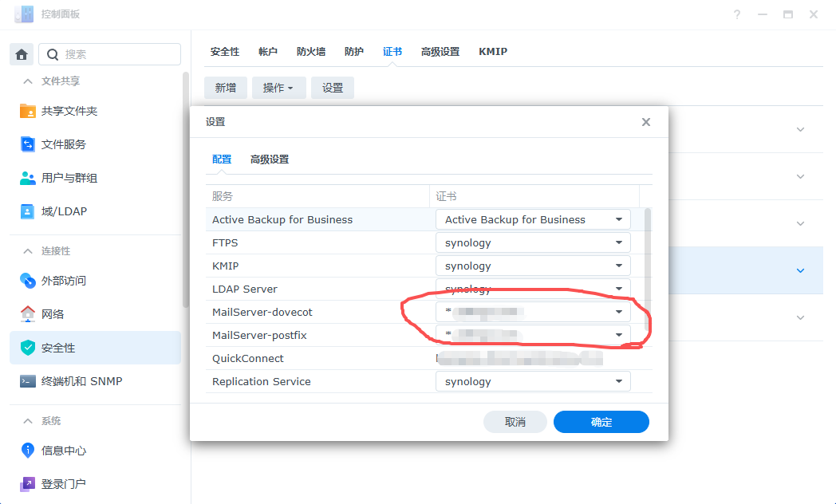Screen dimensions: 836x504
Task: Click the File Services icon
Action: click(28, 144)
